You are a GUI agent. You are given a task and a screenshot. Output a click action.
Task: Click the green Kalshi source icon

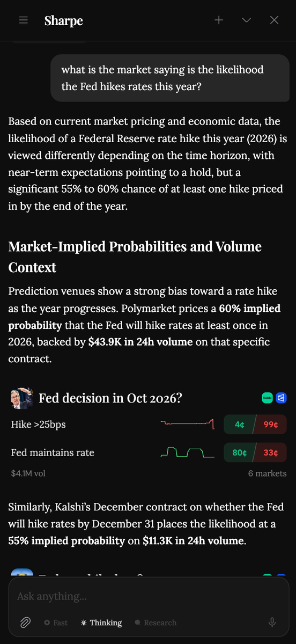click(x=267, y=398)
